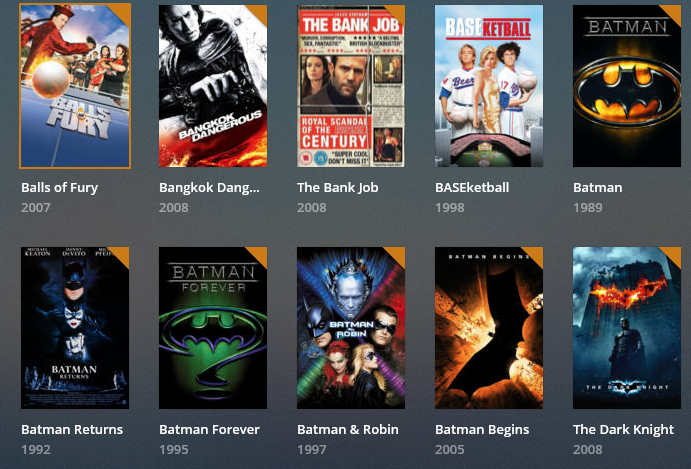This screenshot has height=469, width=691.
Task: Open the Batman & Robin poster
Action: point(351,328)
